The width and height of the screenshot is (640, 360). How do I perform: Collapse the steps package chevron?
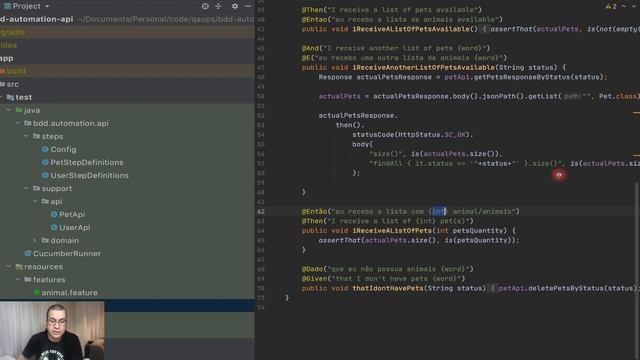(x=27, y=136)
